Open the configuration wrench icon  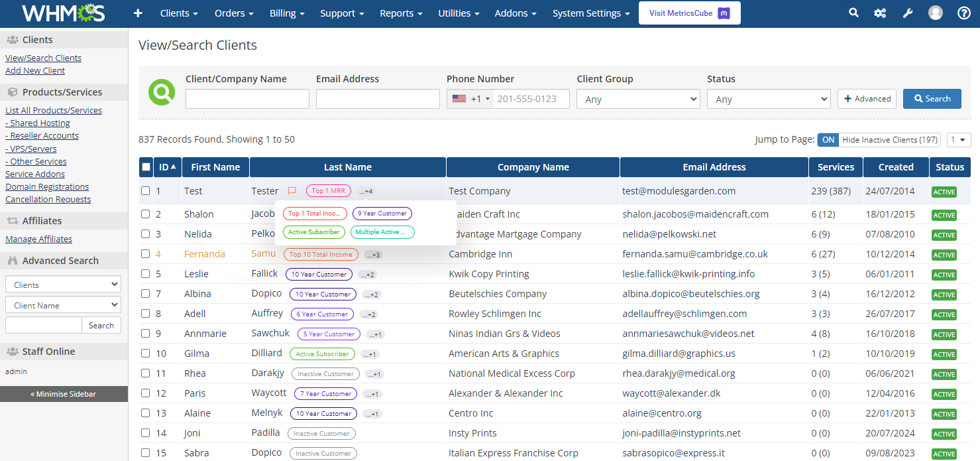coord(907,12)
